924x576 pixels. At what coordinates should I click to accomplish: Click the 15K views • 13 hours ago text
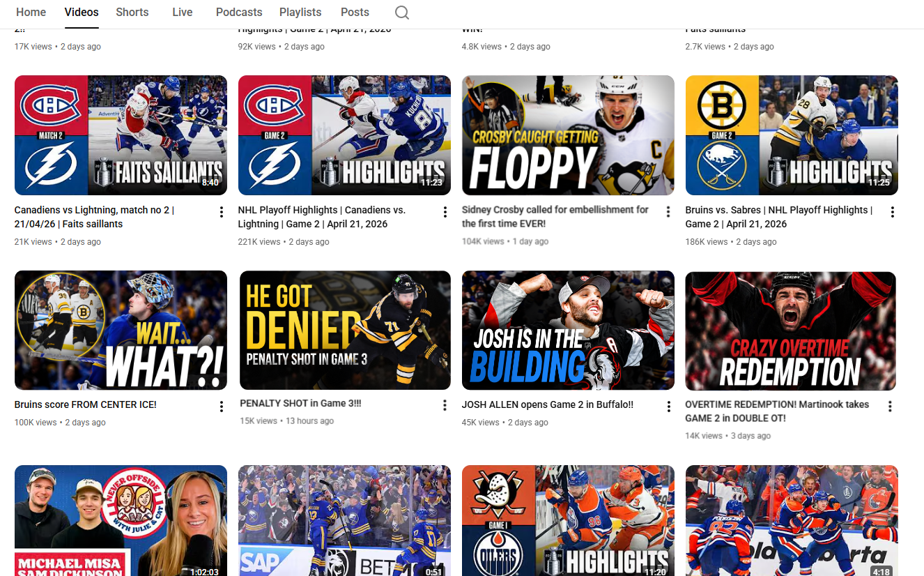pyautogui.click(x=287, y=421)
